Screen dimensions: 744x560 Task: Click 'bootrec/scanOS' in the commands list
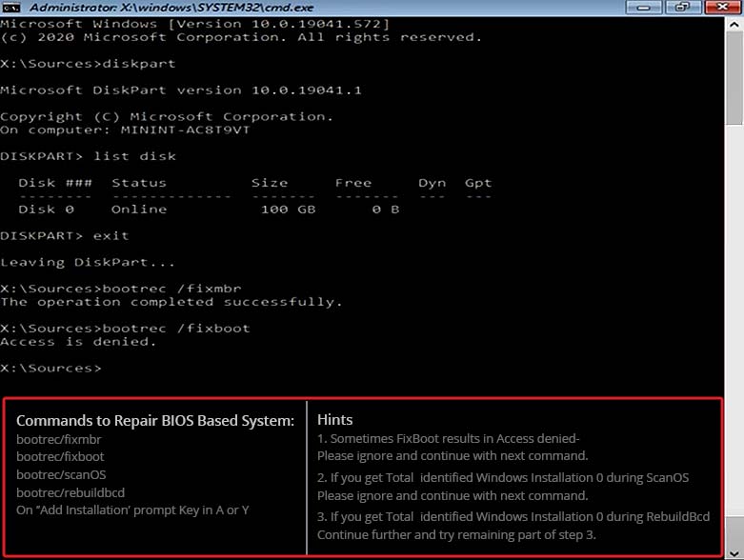61,474
